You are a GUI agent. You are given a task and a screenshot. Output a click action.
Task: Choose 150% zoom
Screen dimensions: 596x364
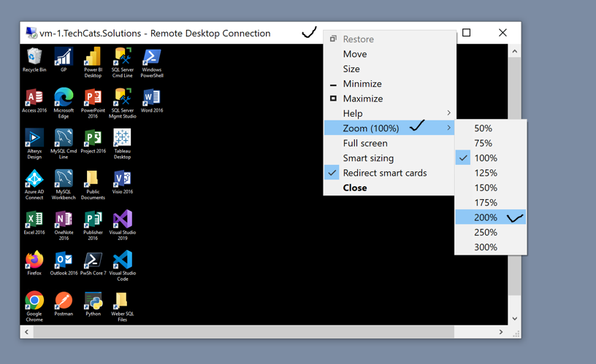[490, 188]
